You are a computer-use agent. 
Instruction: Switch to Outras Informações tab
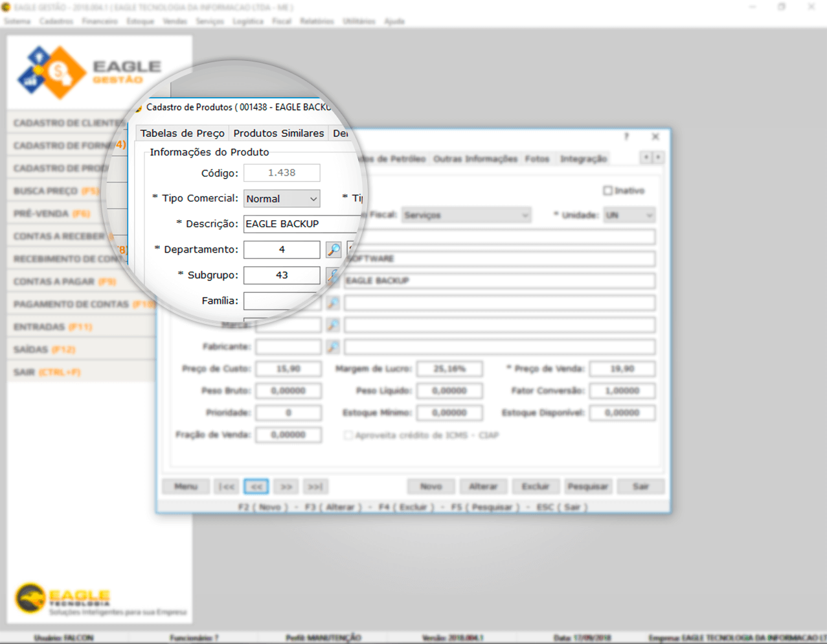(475, 159)
